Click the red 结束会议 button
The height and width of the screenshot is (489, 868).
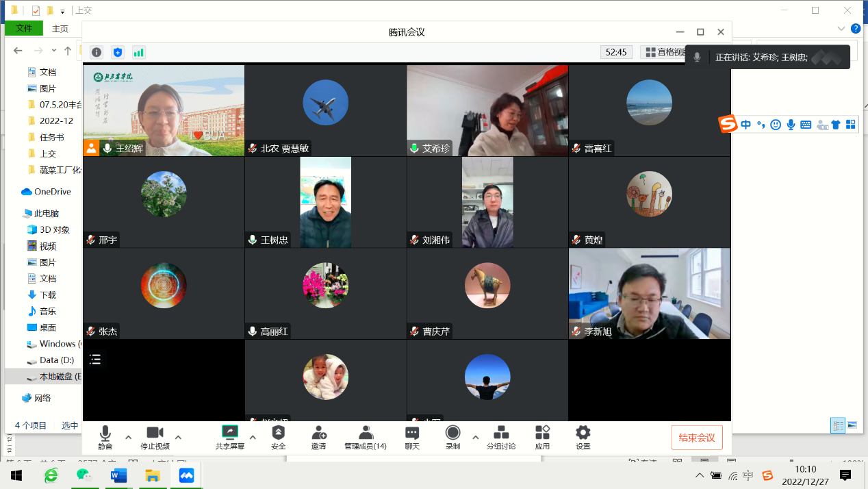696,438
